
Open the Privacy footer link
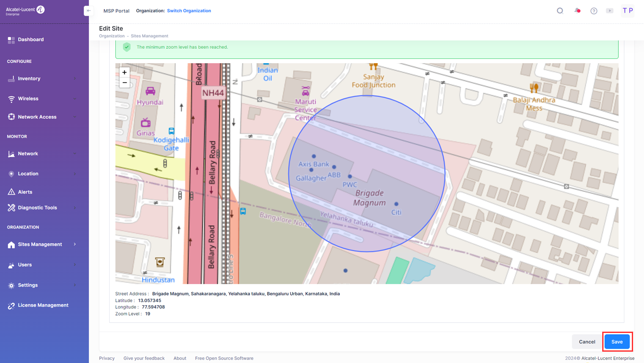click(107, 358)
